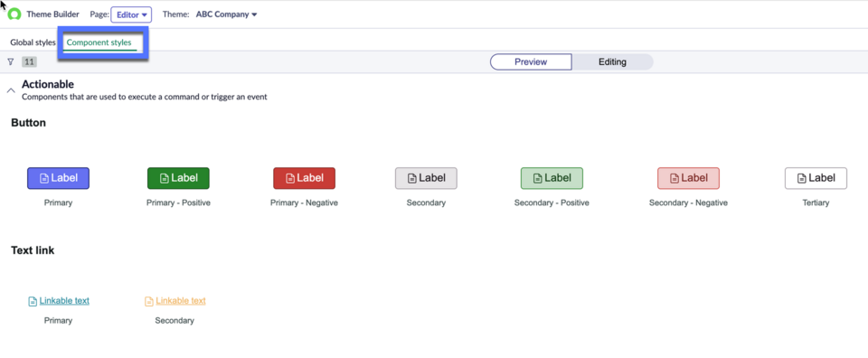Collapse the Actionable section chevron
Viewport: 868px width, 358px height.
click(11, 90)
